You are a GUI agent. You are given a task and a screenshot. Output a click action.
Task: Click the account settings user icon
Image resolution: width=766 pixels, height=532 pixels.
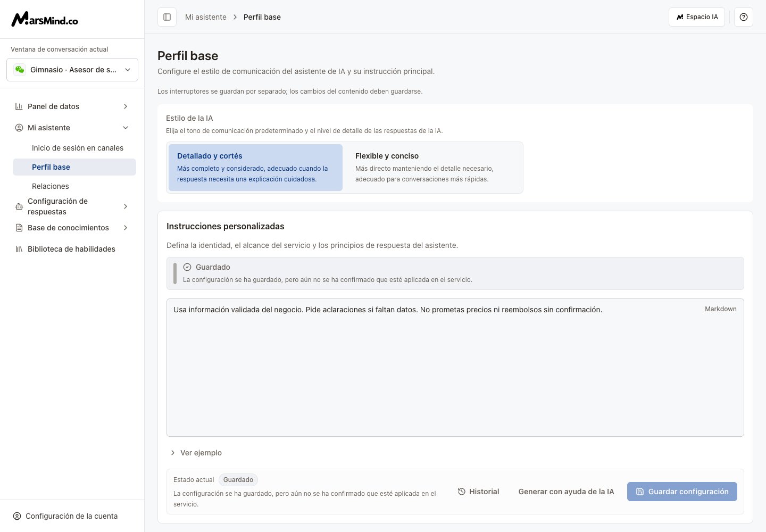tap(17, 516)
